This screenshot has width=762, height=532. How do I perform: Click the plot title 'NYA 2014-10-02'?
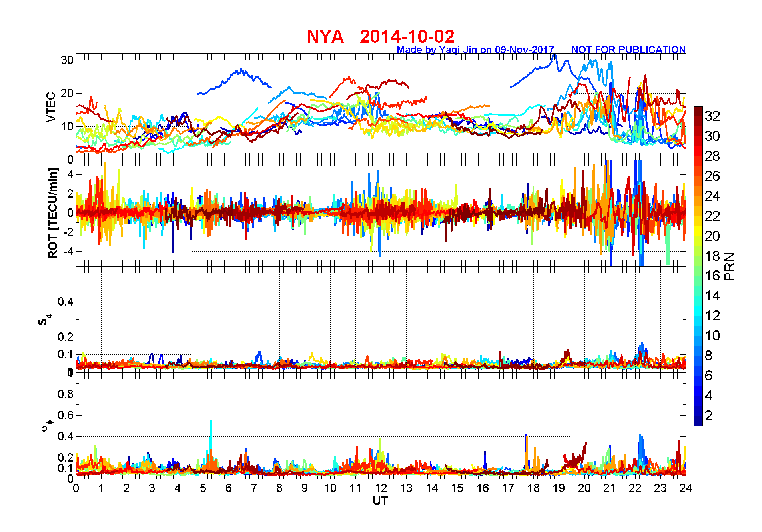coord(381,37)
